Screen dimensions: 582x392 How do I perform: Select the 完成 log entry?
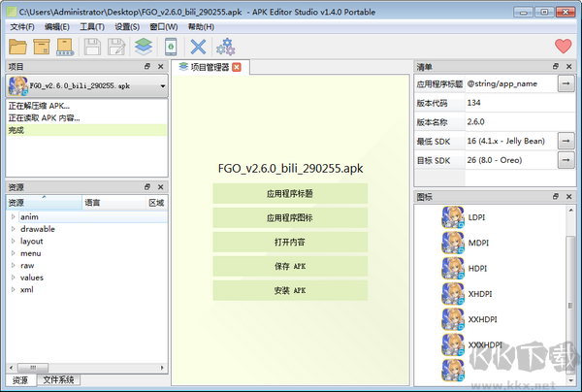click(x=86, y=130)
